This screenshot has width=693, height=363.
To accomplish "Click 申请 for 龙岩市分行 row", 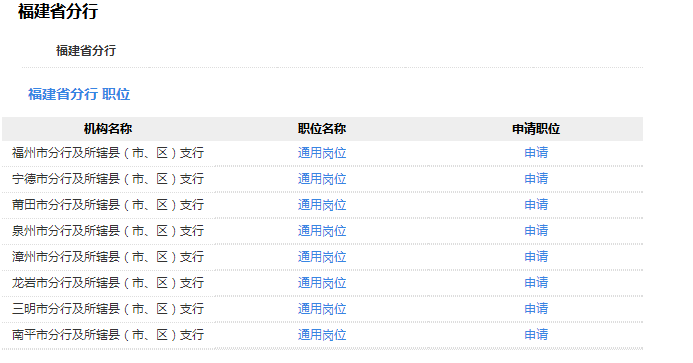I will (x=536, y=283).
